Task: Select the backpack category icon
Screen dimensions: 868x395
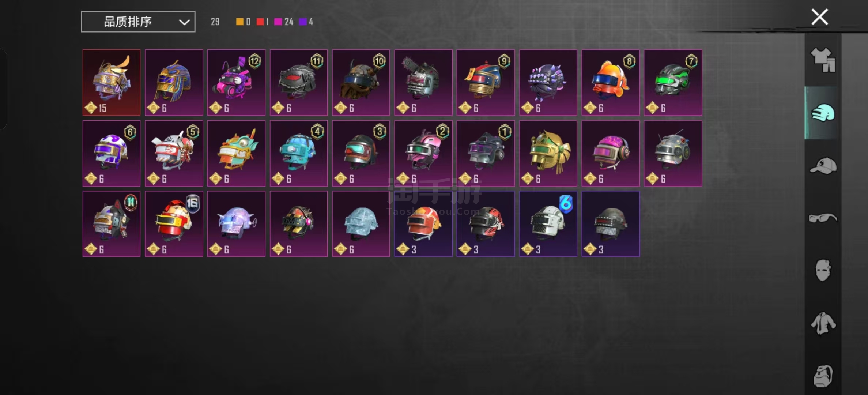Action: click(x=823, y=376)
